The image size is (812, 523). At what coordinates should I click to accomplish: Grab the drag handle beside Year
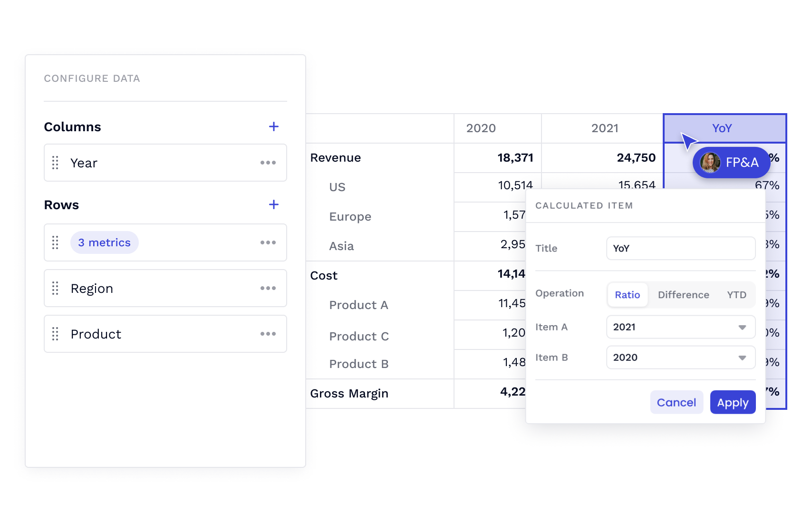point(55,163)
